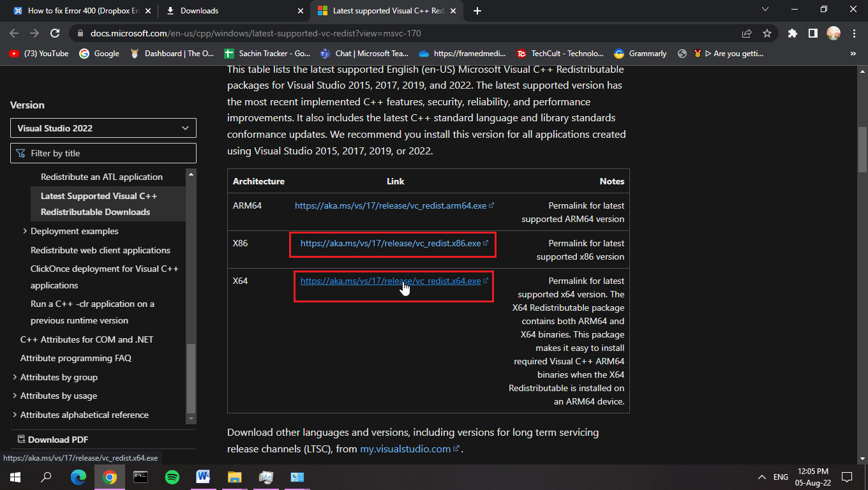
Task: Open the notification center icon
Action: (x=847, y=477)
